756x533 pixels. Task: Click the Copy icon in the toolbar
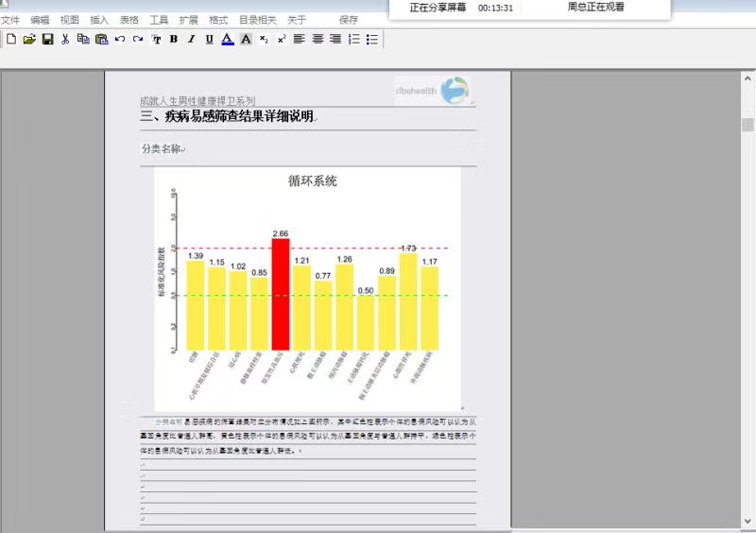pos(83,39)
